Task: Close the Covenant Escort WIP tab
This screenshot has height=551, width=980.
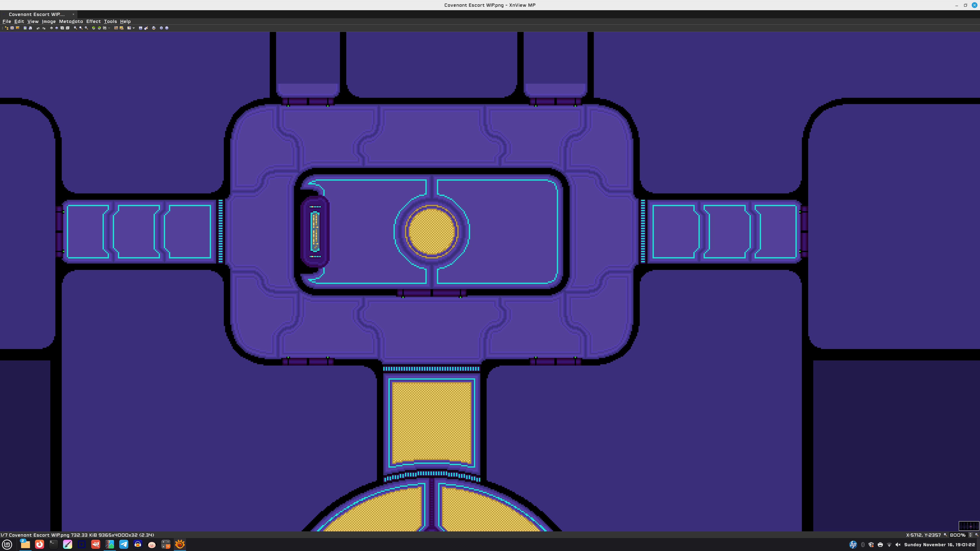Action: [x=73, y=15]
